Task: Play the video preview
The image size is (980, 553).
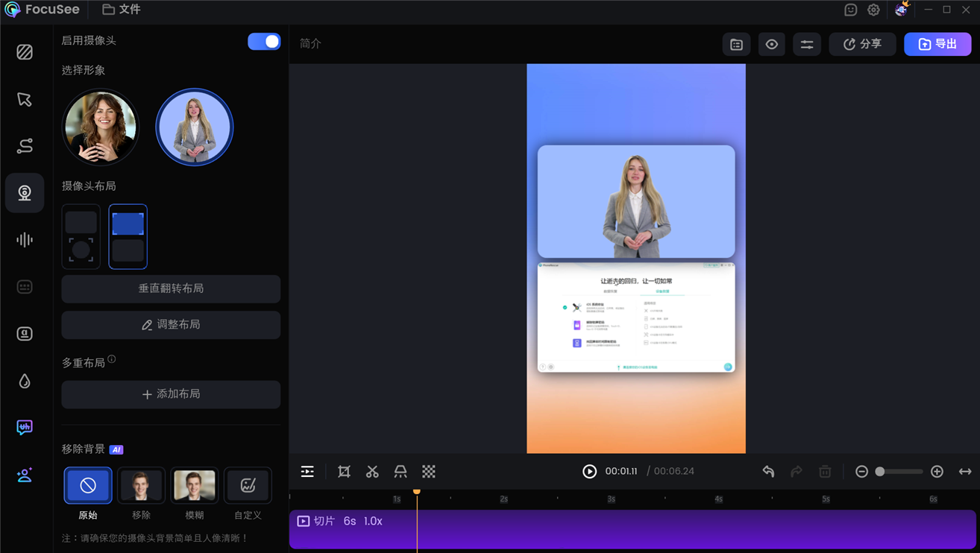Action: [x=589, y=472]
